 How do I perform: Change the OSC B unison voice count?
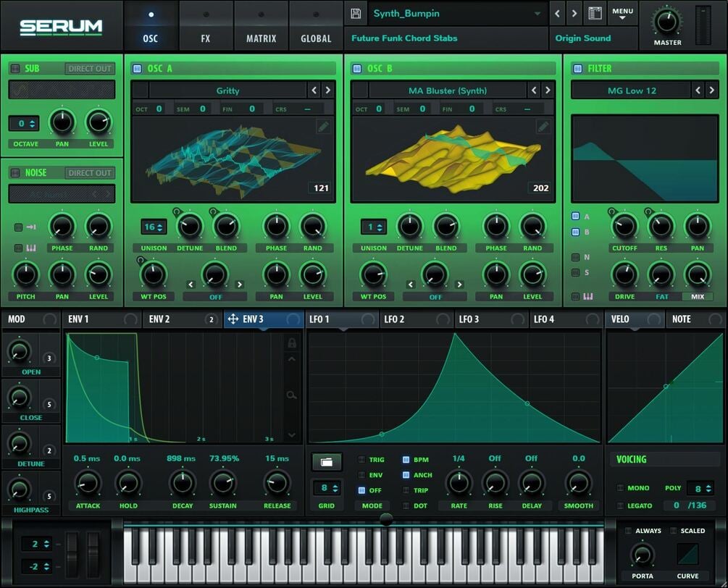point(374,227)
